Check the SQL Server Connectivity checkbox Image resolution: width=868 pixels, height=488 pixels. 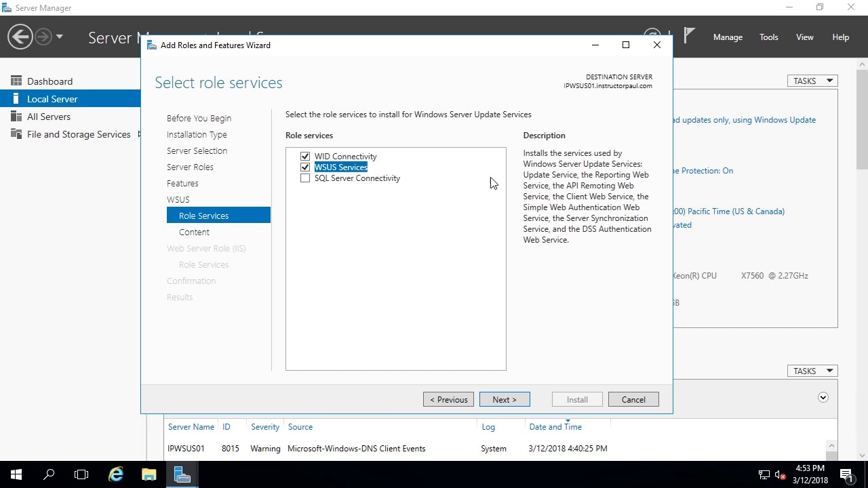(x=305, y=178)
